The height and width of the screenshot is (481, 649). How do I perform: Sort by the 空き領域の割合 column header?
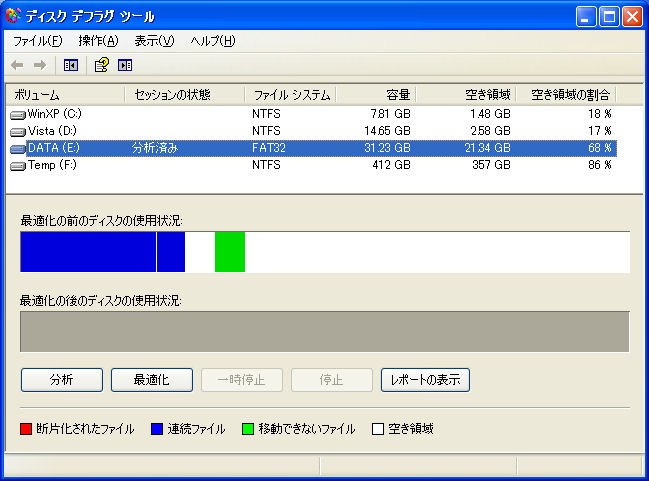(566, 95)
